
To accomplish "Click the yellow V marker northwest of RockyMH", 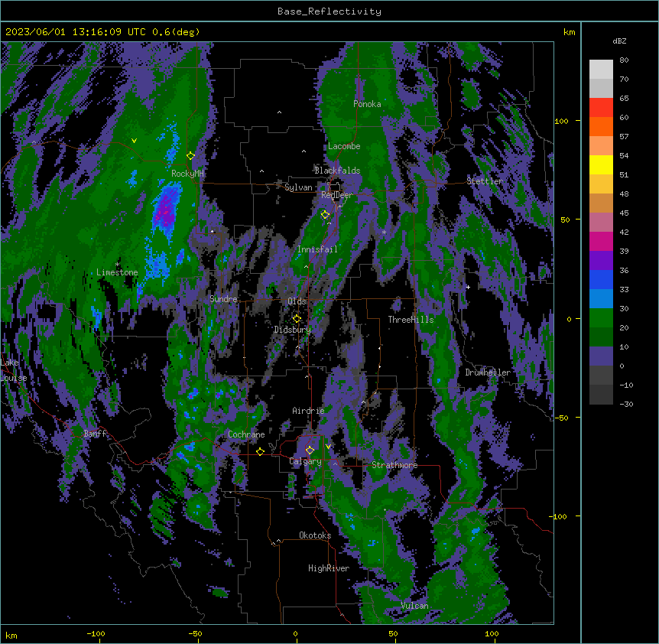I will [134, 141].
